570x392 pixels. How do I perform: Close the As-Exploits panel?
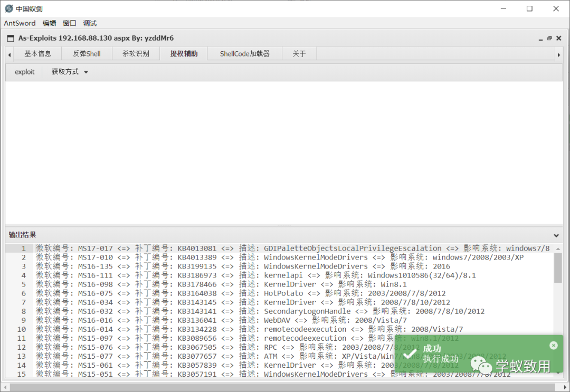pos(559,38)
